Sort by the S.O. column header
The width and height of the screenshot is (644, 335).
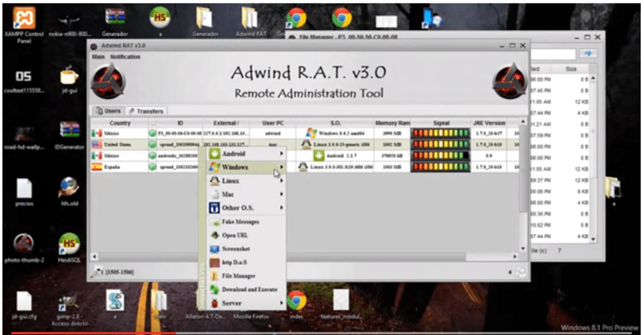pos(335,123)
